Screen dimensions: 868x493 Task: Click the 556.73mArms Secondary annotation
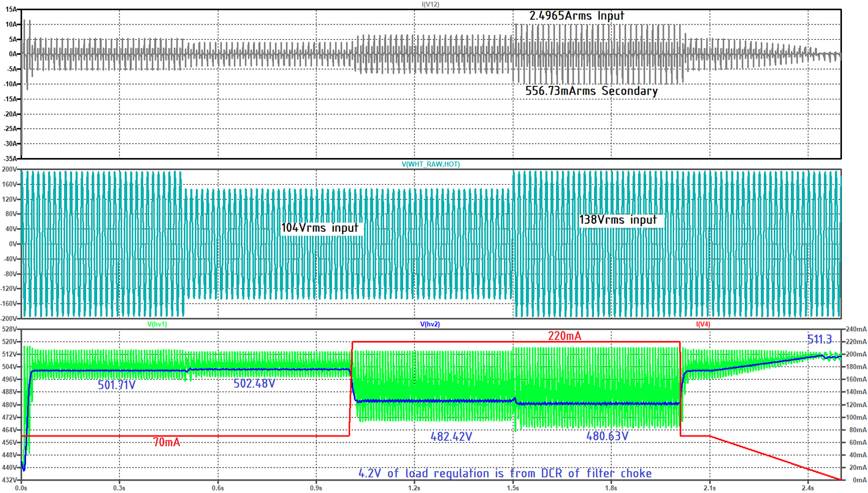point(591,91)
